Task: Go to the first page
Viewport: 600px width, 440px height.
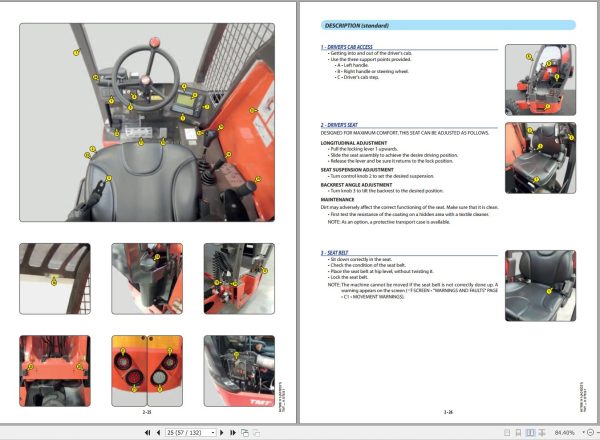Action: pyautogui.click(x=147, y=433)
